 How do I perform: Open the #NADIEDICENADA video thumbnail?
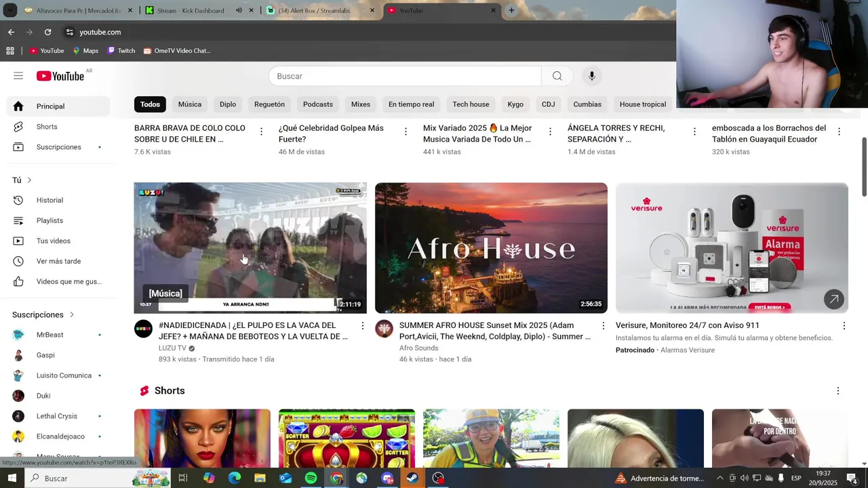tap(250, 248)
